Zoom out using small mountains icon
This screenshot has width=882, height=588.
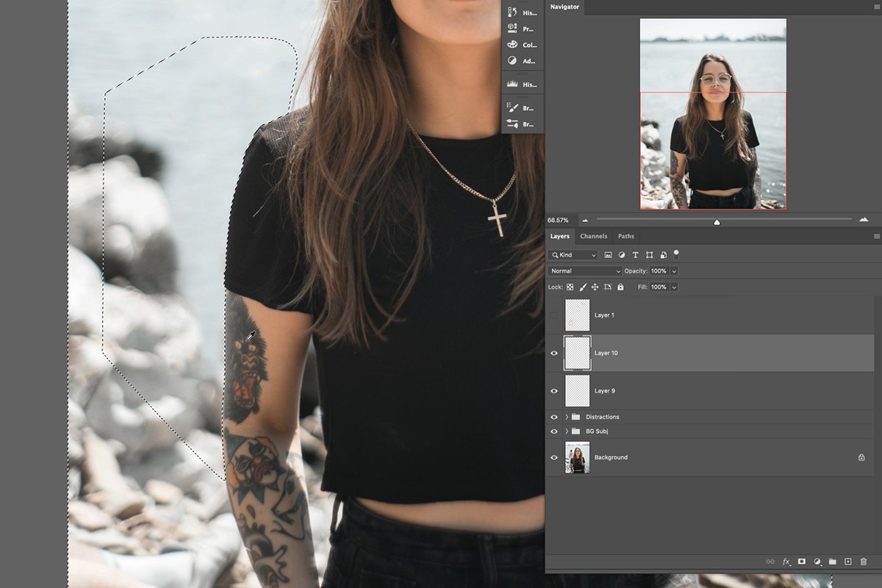click(585, 220)
